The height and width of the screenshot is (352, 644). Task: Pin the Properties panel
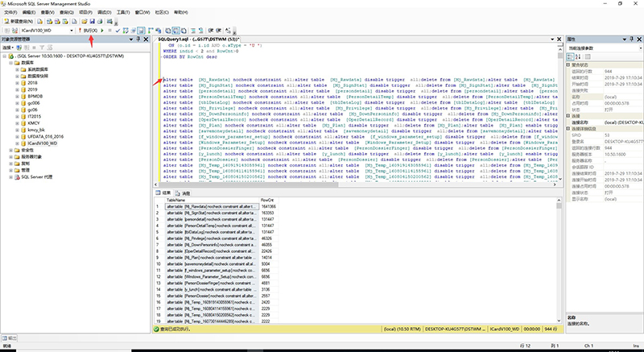[x=632, y=39]
